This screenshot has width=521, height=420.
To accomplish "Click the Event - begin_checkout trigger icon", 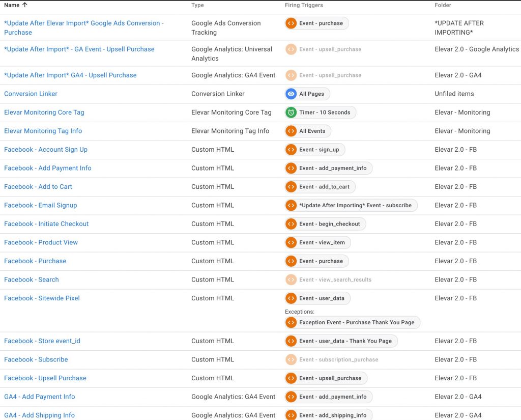I will (x=291, y=224).
